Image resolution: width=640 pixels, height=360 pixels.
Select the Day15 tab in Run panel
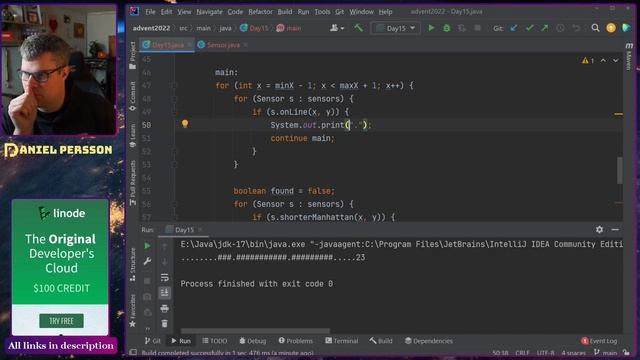click(184, 230)
